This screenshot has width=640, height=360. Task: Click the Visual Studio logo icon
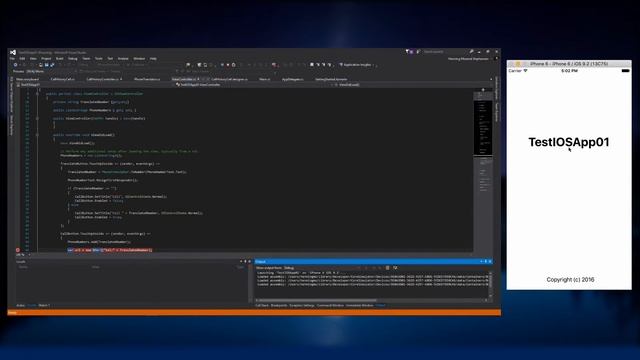[13, 53]
